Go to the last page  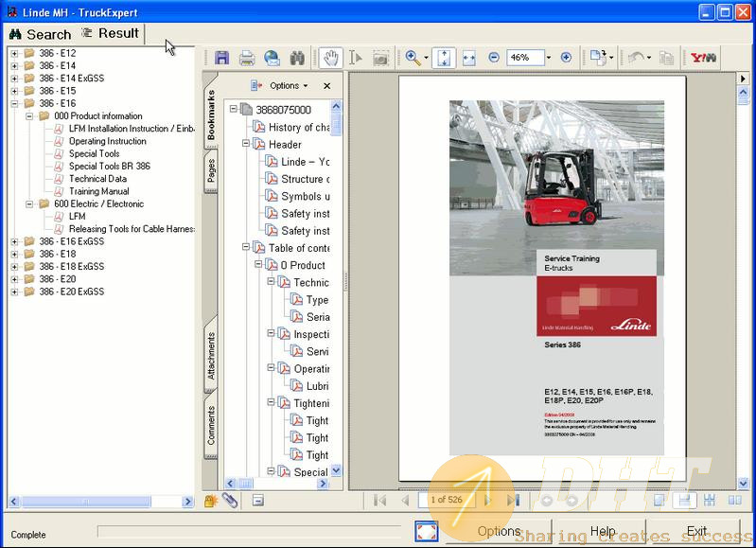coord(513,501)
